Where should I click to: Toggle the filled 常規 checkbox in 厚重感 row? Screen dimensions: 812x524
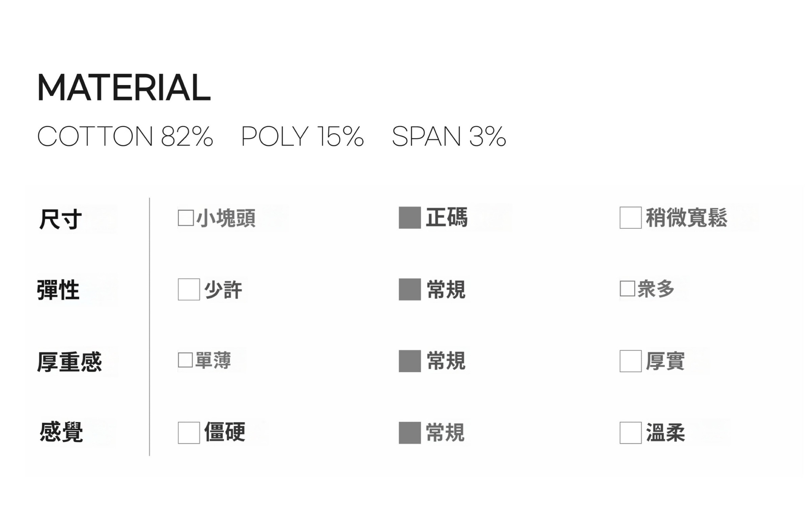coord(409,361)
